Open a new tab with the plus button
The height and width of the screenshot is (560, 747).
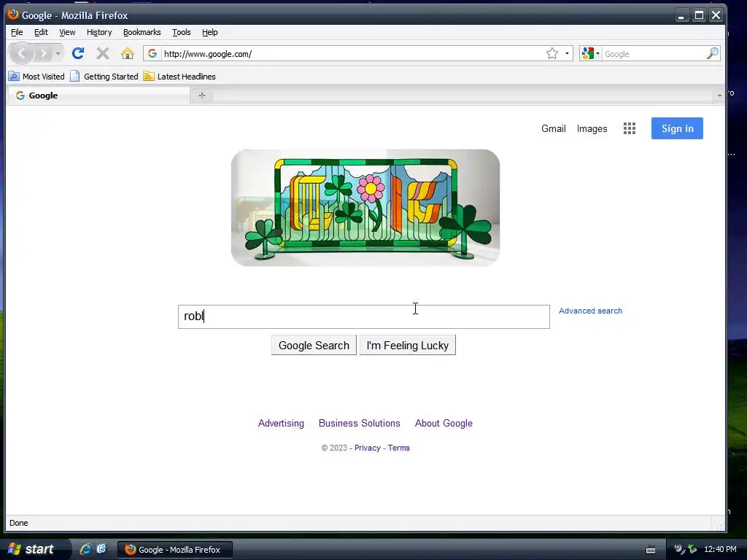pos(202,96)
